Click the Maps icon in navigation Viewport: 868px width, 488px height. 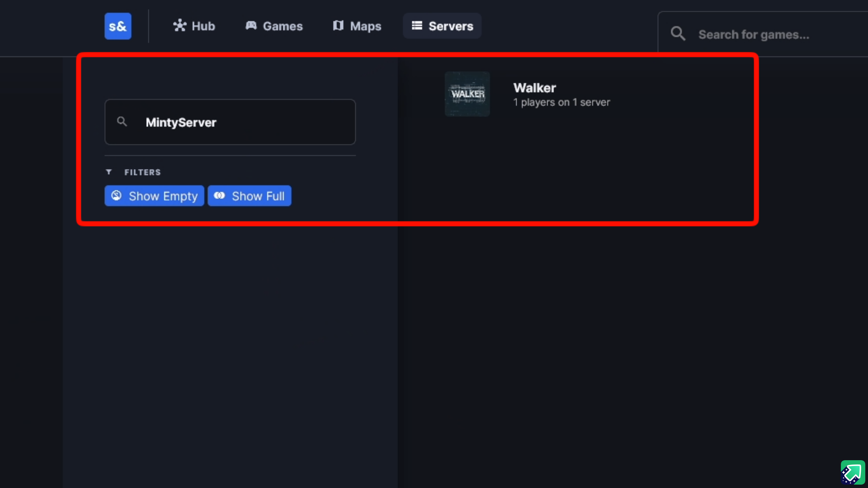click(x=338, y=26)
